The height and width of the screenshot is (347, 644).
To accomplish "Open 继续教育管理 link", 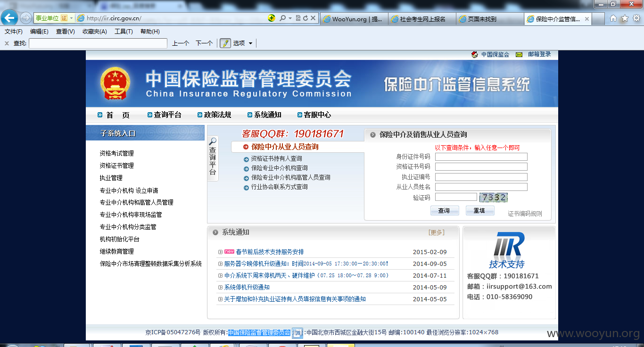I will 117,251.
